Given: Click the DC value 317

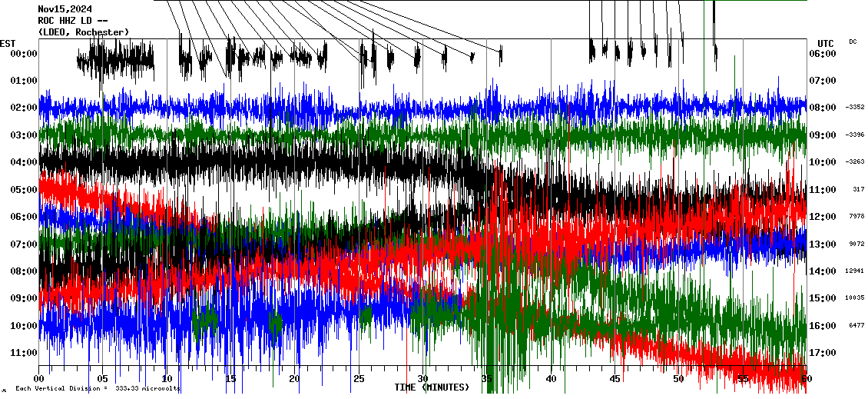Looking at the screenshot, I should pos(859,190).
